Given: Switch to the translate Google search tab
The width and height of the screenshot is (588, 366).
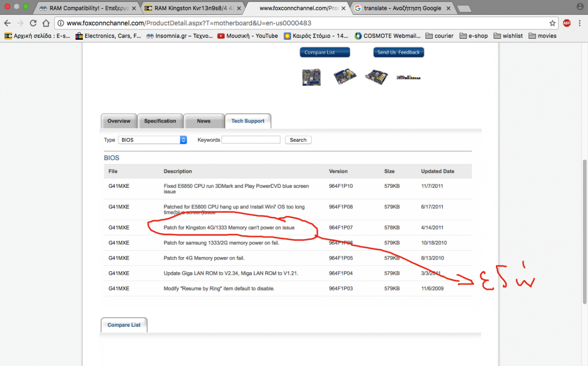Looking at the screenshot, I should tap(402, 8).
